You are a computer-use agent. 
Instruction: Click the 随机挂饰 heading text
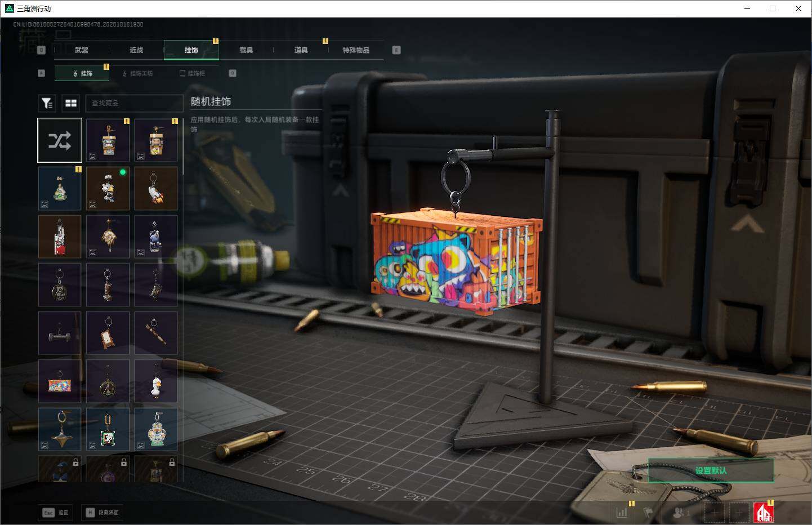(x=211, y=101)
